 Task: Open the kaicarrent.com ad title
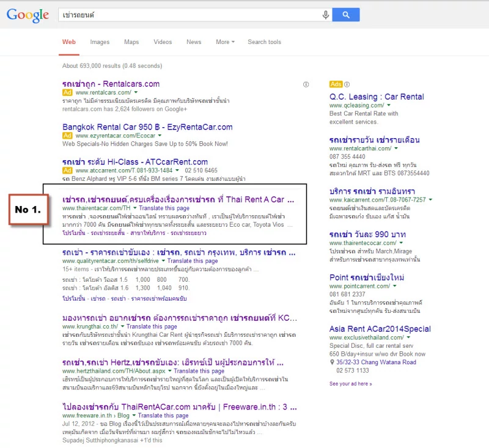coord(372,191)
